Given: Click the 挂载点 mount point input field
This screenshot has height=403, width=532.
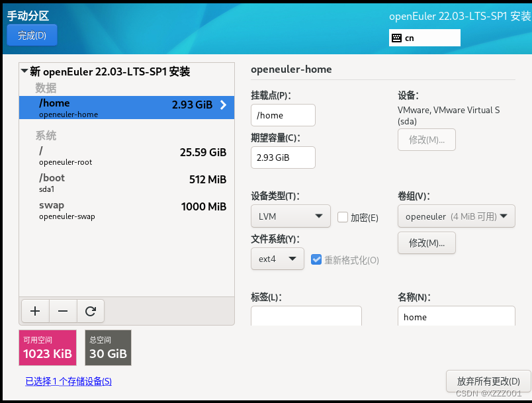Looking at the screenshot, I should 283,115.
